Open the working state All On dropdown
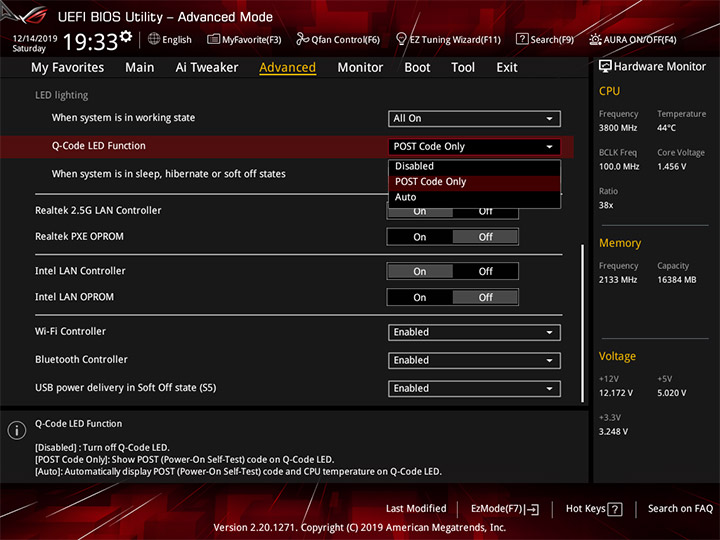 pyautogui.click(x=474, y=118)
